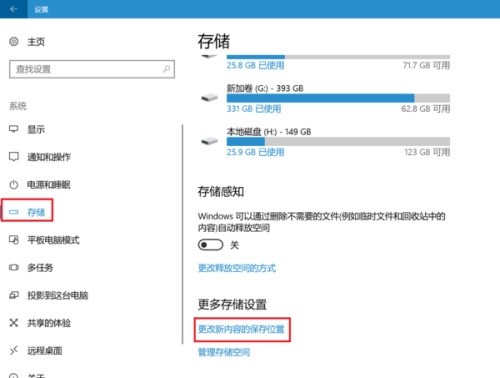Select the 更多存储设置 heading
Screen dimensions: 500x378
[232, 304]
